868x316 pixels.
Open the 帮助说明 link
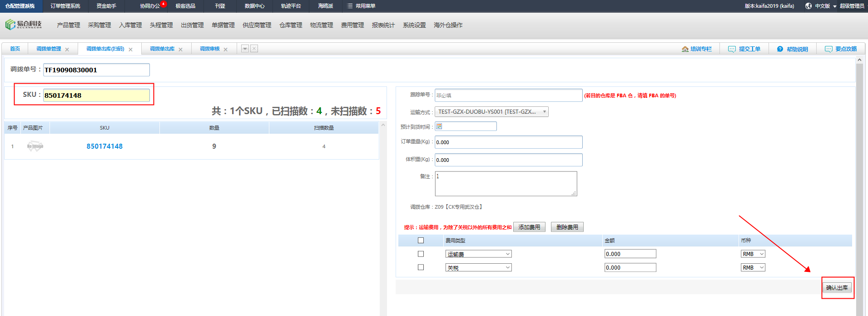[797, 49]
